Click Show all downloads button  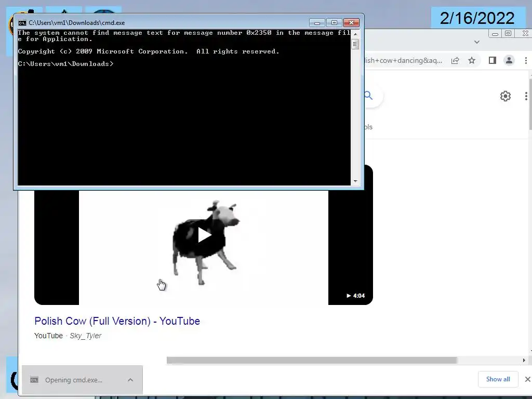pyautogui.click(x=498, y=379)
